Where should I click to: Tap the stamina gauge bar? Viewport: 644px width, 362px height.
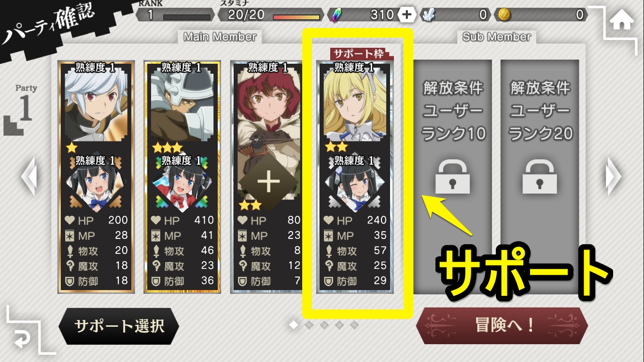[x=296, y=17]
